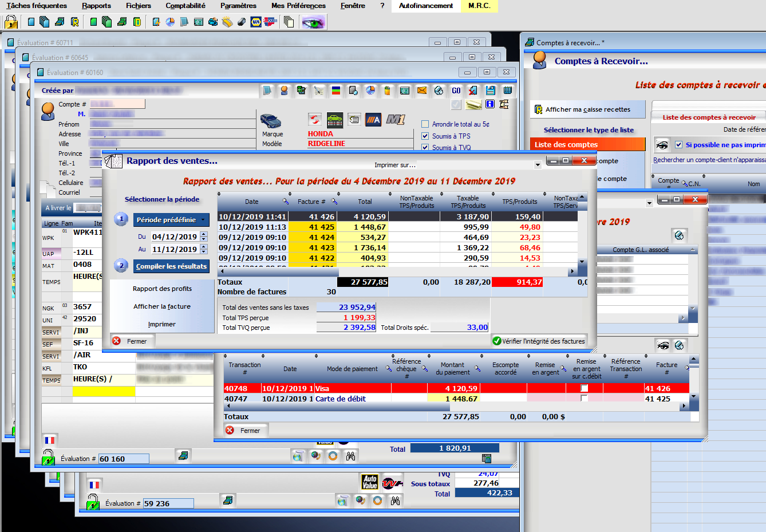Viewport: 766px width, 532px height.
Task: Increase the Du date spinner
Action: click(204, 234)
